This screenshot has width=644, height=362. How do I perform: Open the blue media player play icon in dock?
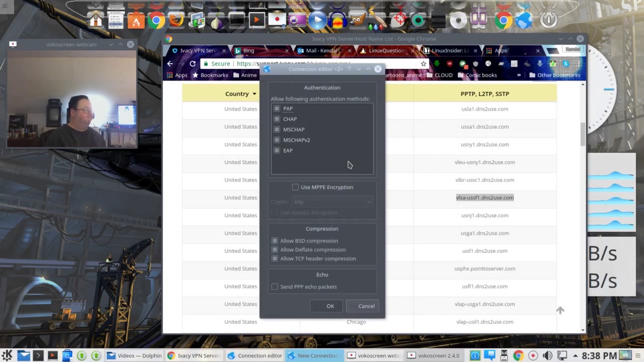317,21
